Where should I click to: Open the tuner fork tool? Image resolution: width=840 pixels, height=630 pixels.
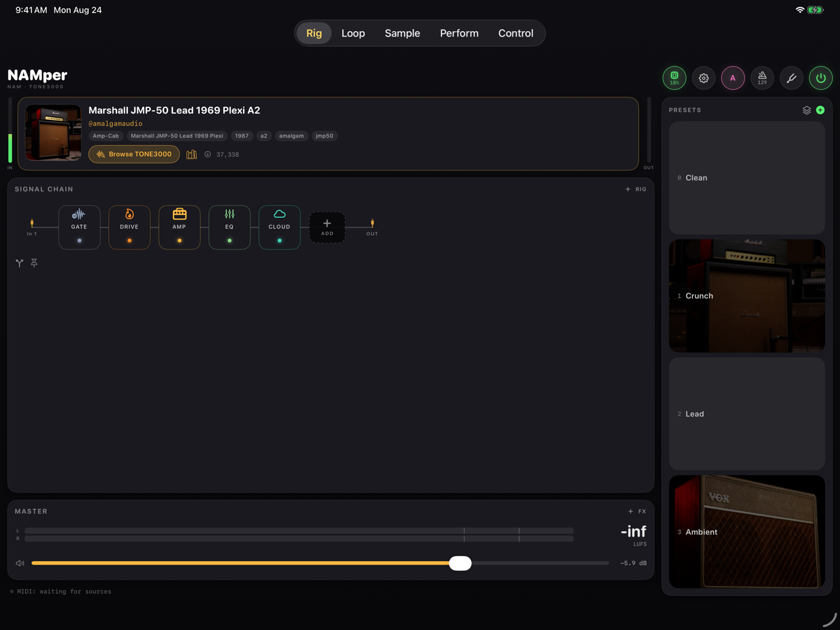click(791, 78)
